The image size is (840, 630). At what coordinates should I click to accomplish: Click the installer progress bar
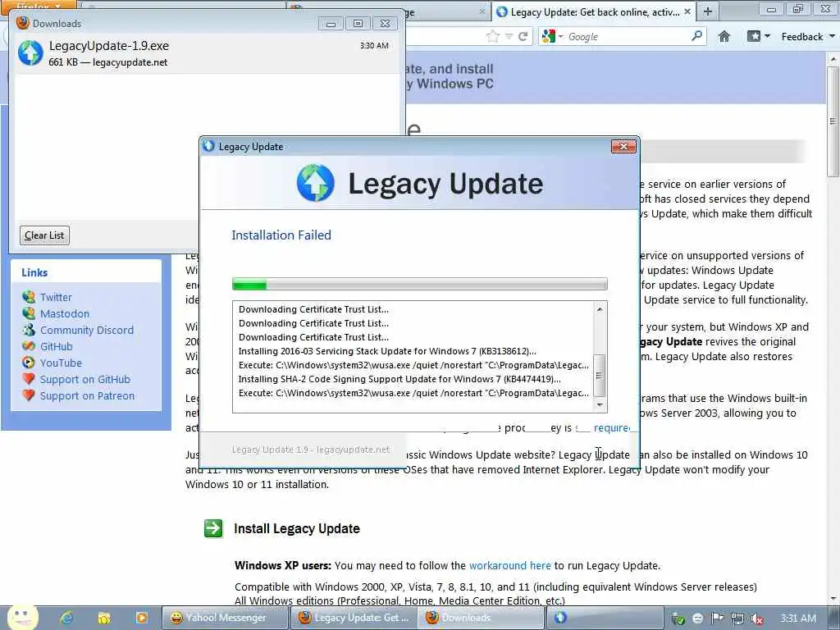pyautogui.click(x=419, y=284)
